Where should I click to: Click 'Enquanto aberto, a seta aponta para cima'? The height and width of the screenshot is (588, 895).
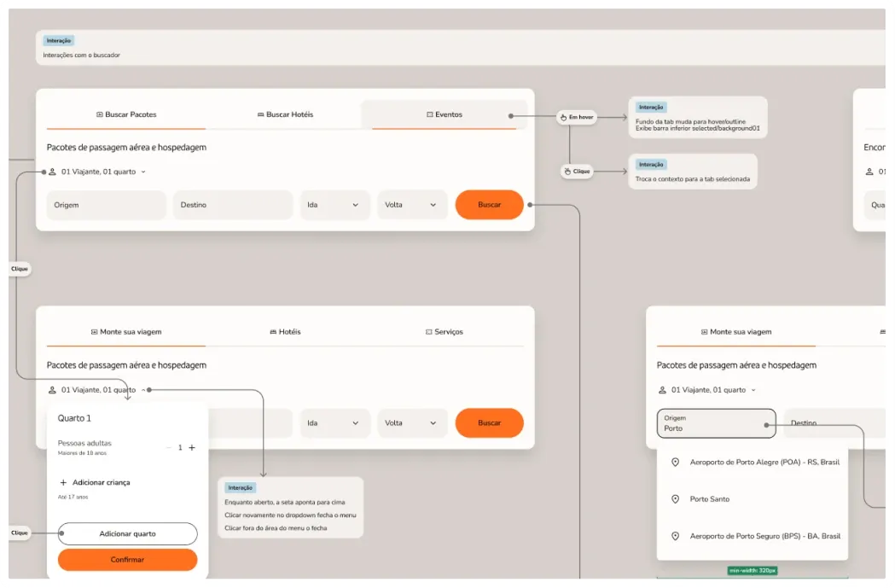pos(284,503)
